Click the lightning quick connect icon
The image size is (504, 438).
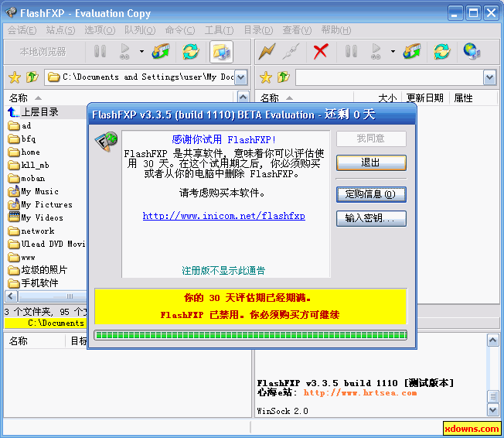(267, 52)
